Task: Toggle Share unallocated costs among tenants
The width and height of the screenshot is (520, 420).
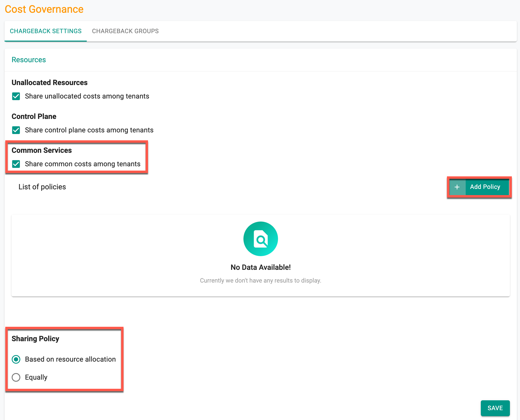Action: [x=16, y=96]
